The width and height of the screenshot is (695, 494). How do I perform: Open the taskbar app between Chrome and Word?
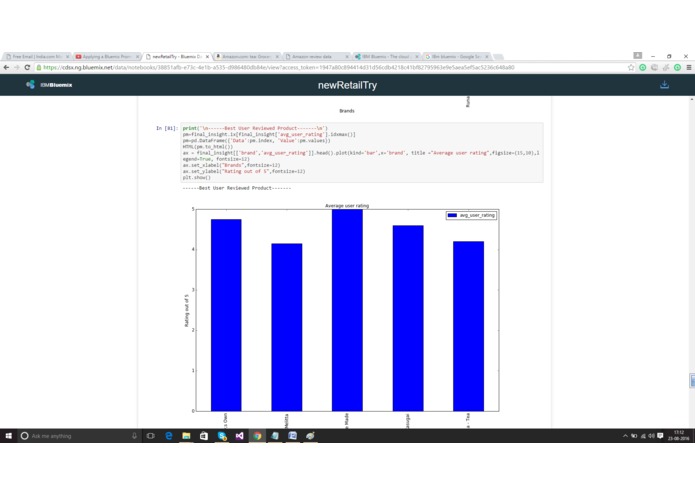point(275,436)
